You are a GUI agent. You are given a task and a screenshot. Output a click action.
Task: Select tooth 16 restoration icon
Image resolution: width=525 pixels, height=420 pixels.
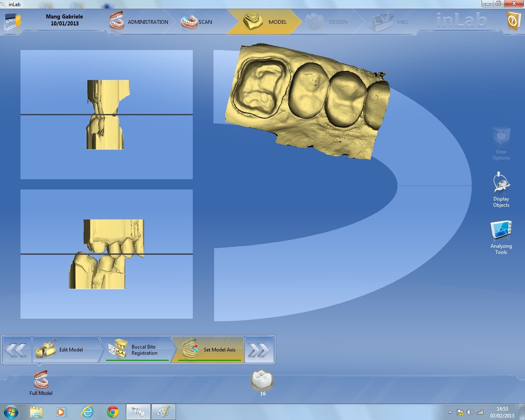click(x=262, y=383)
